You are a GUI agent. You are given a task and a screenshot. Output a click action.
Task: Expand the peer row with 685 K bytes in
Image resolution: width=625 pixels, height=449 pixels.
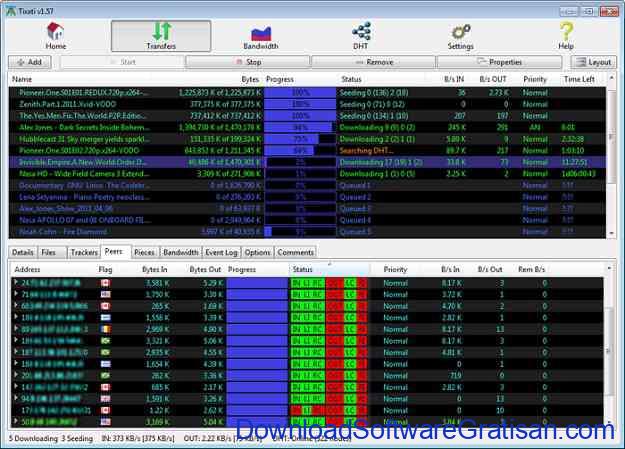click(16, 386)
